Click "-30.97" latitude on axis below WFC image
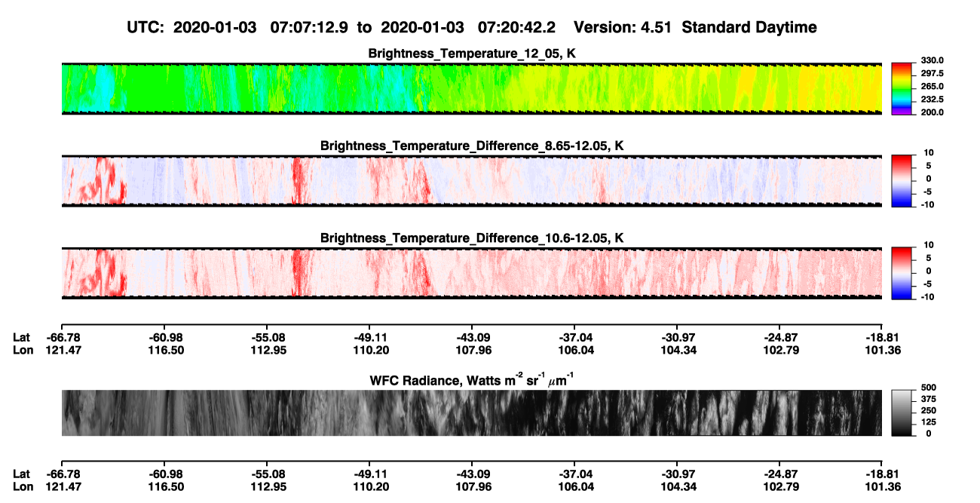The image size is (980, 503). tap(677, 474)
